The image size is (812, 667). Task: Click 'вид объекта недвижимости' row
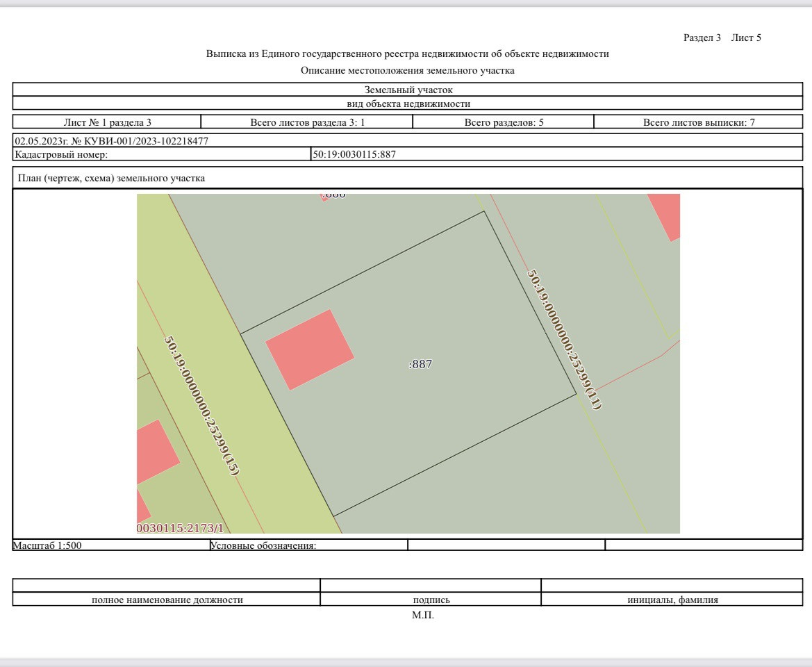408,104
